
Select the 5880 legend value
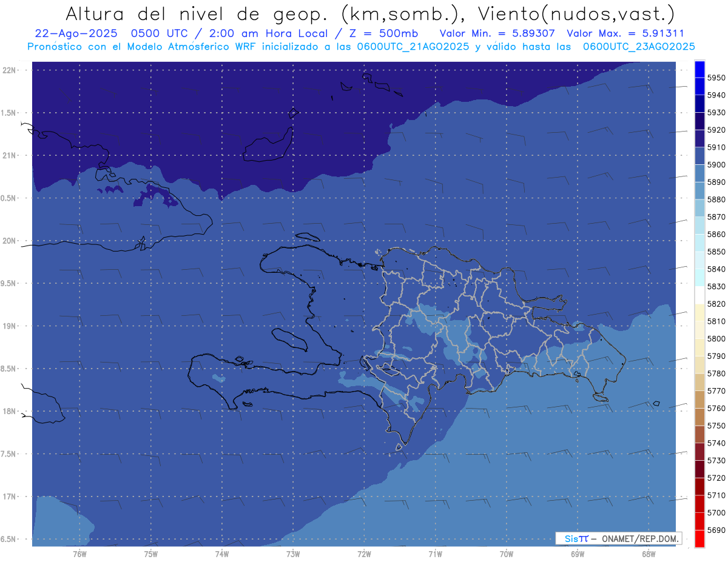click(716, 199)
